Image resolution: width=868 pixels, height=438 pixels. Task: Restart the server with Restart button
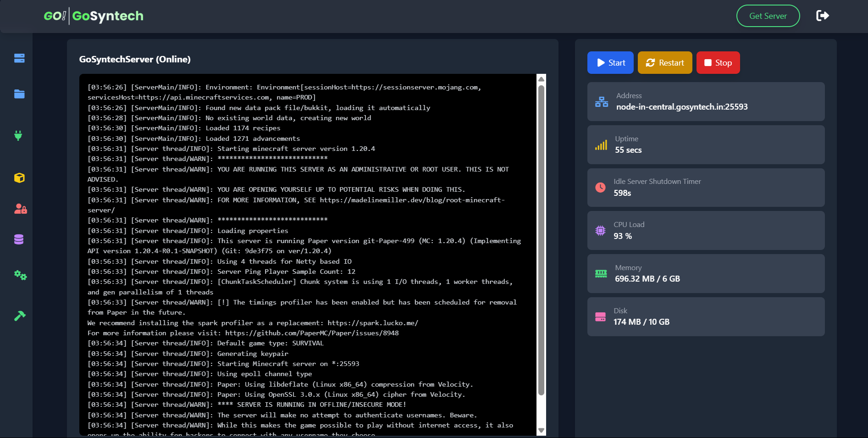tap(665, 63)
